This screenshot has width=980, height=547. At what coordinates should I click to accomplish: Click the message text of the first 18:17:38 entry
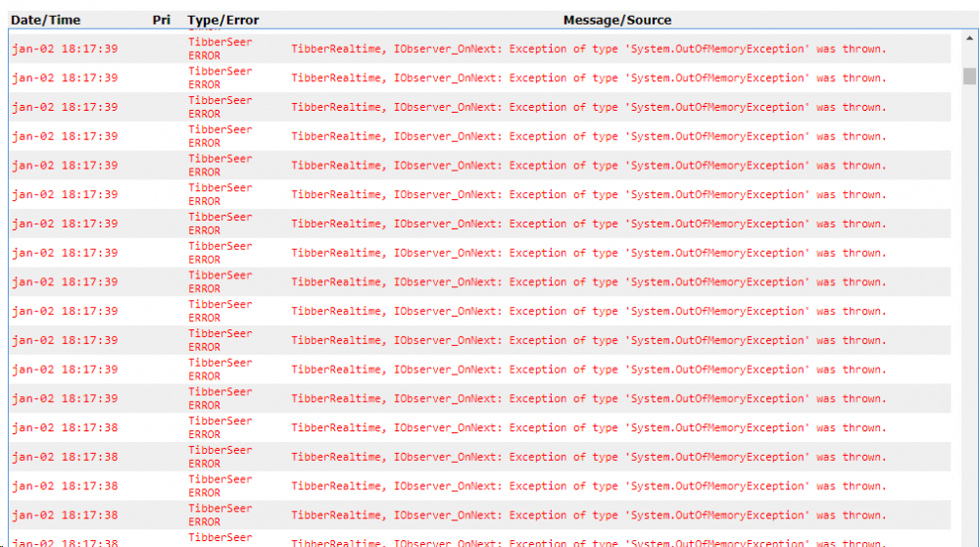[x=588, y=427]
